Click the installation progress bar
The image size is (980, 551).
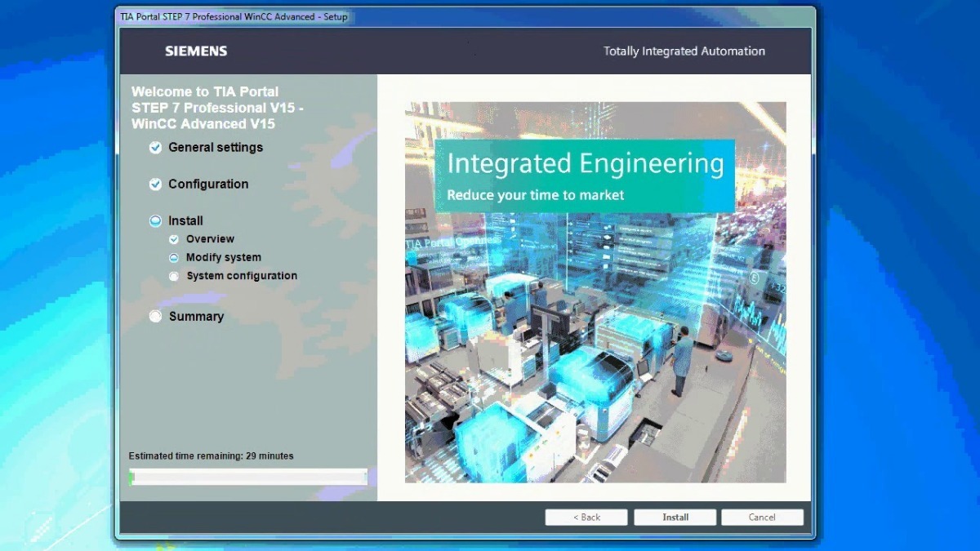point(248,478)
